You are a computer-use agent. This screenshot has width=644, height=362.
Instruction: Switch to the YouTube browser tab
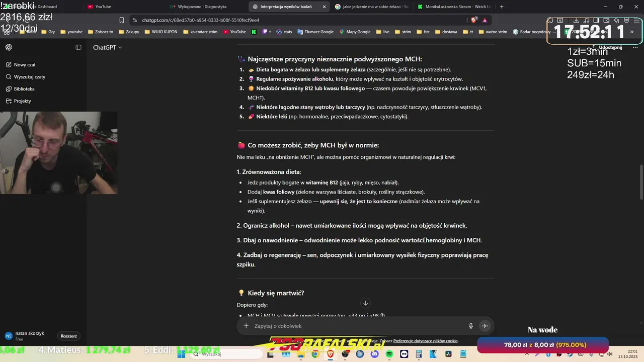click(123, 7)
